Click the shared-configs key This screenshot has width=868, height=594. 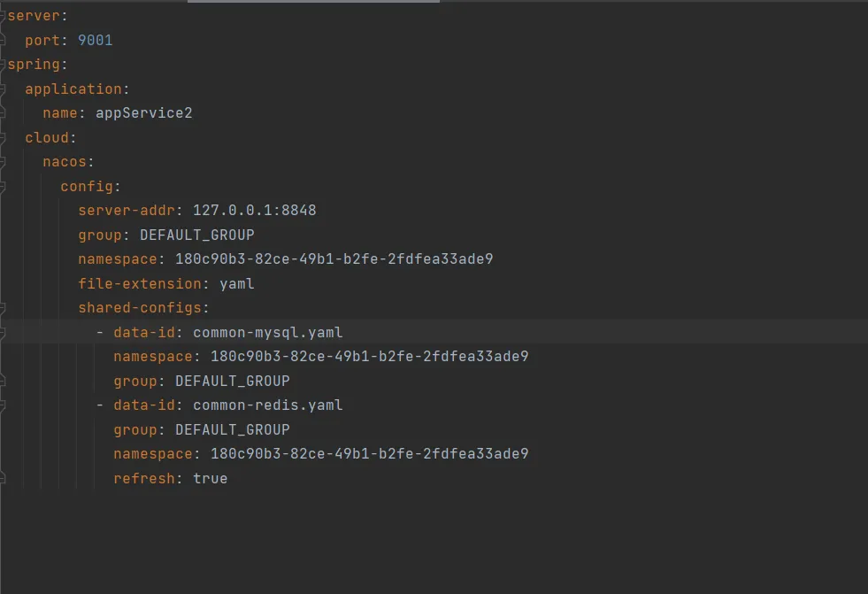point(142,308)
